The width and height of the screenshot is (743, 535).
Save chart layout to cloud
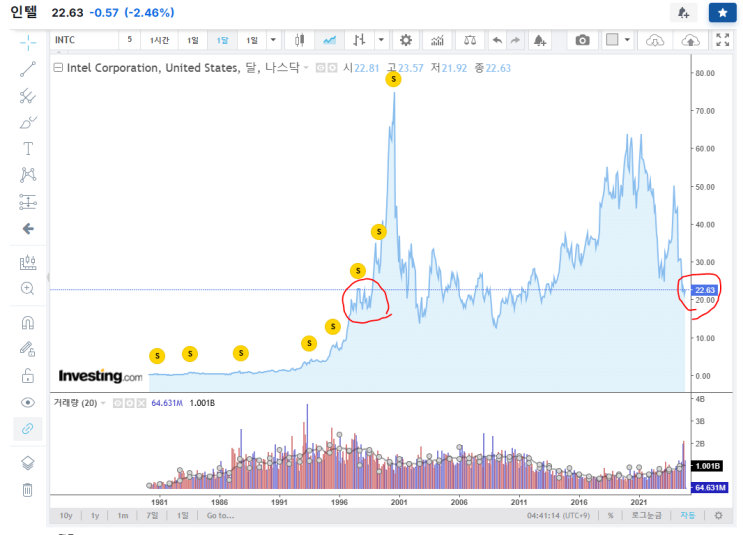pos(690,40)
